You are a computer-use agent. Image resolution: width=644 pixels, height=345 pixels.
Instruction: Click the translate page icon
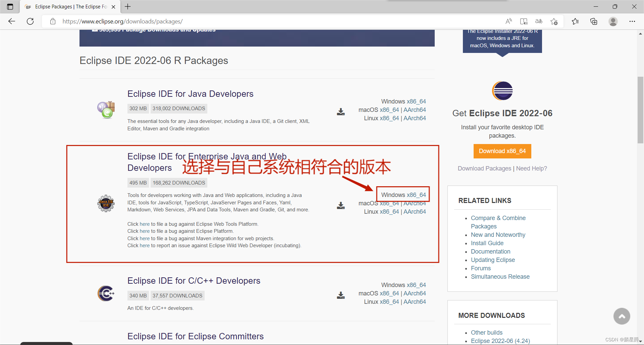[539, 21]
